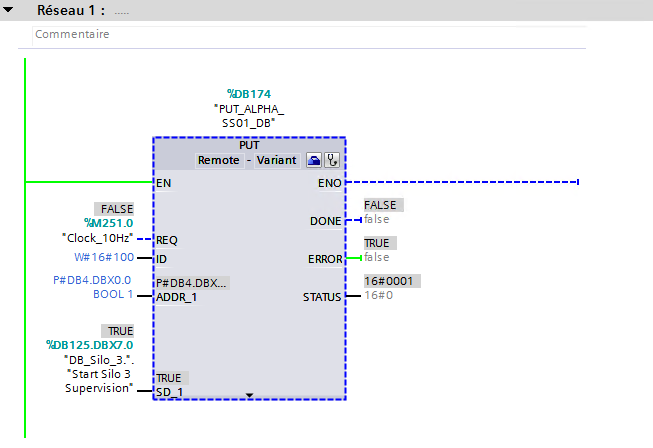Expand the PUT block's hidden parameters arrow
This screenshot has height=448, width=653.
pyautogui.click(x=249, y=396)
